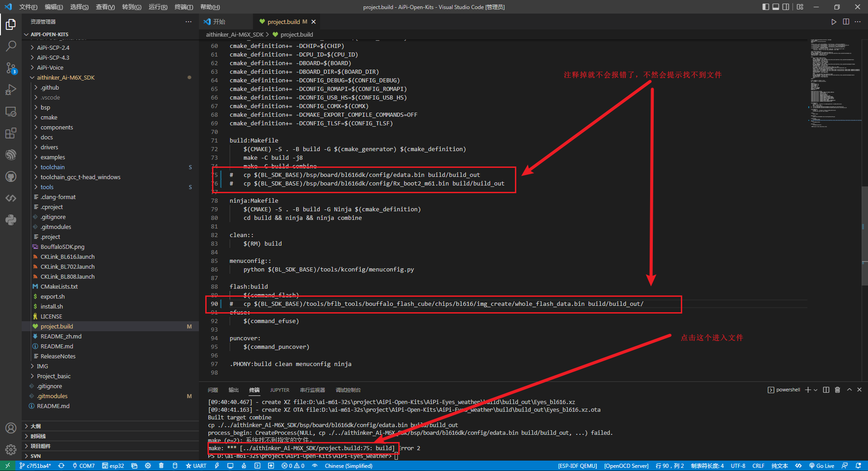Switch to the 调试控制台 panel tab
Screen dimensions: 868x471
348,390
